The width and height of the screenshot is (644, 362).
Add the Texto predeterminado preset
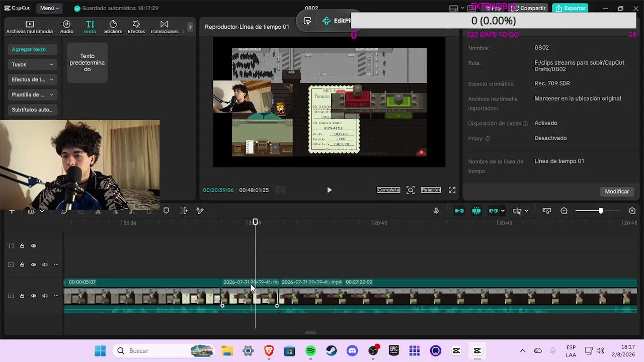tap(87, 63)
